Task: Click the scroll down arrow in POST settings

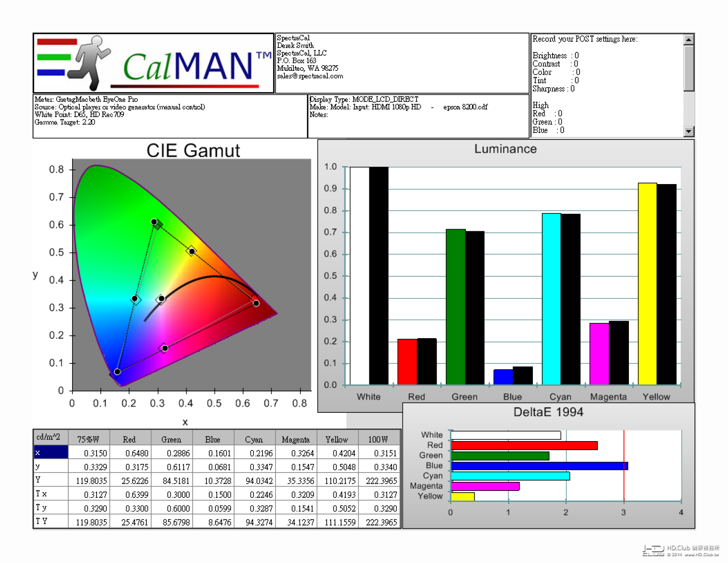Action: (x=689, y=131)
